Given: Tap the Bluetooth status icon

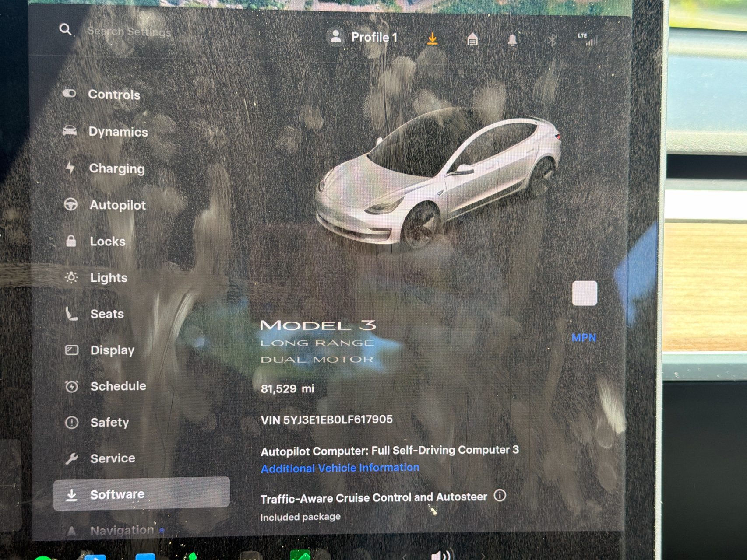Looking at the screenshot, I should pos(552,41).
